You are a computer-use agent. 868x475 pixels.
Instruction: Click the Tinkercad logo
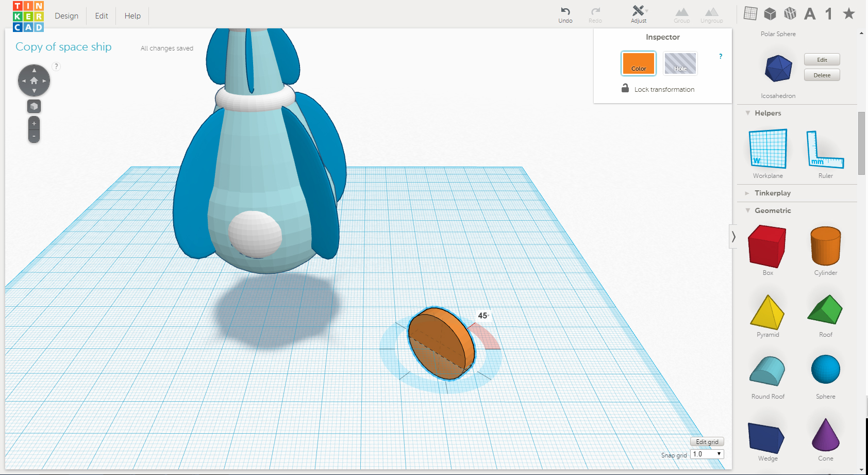coord(28,17)
